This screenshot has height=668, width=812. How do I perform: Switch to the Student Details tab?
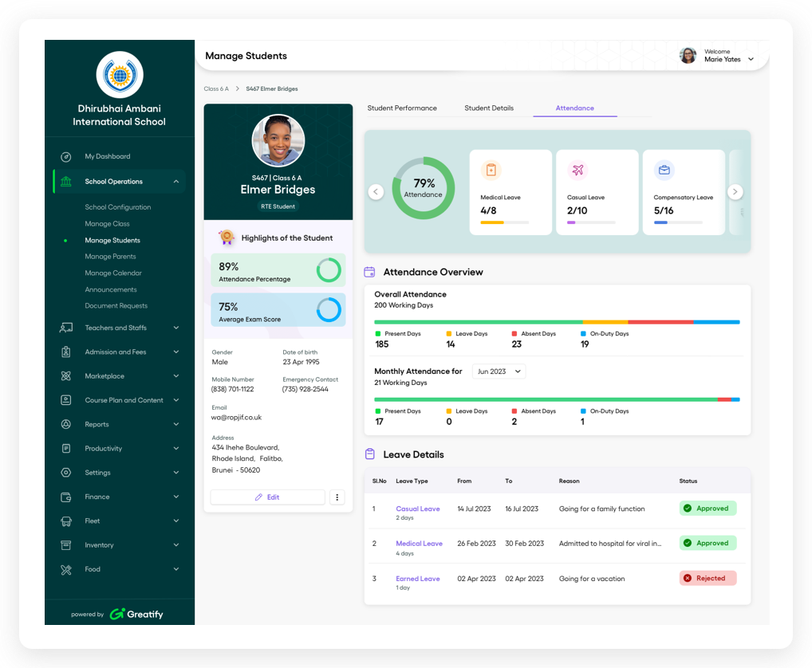click(x=489, y=108)
